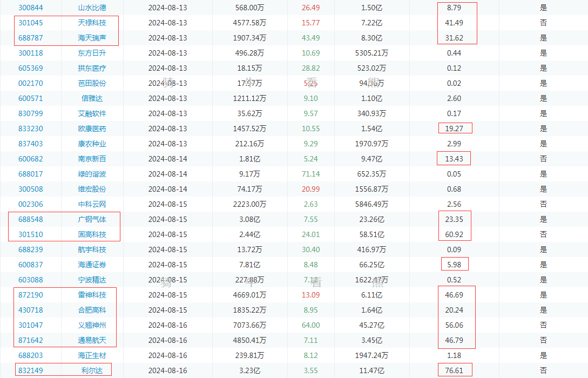Click stock code 872190

[x=31, y=295]
